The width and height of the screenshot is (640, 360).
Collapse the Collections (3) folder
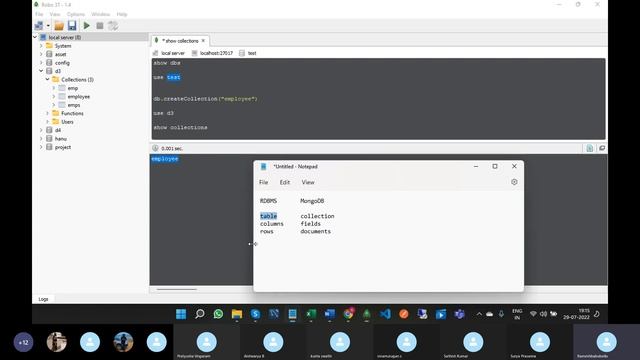(47, 80)
